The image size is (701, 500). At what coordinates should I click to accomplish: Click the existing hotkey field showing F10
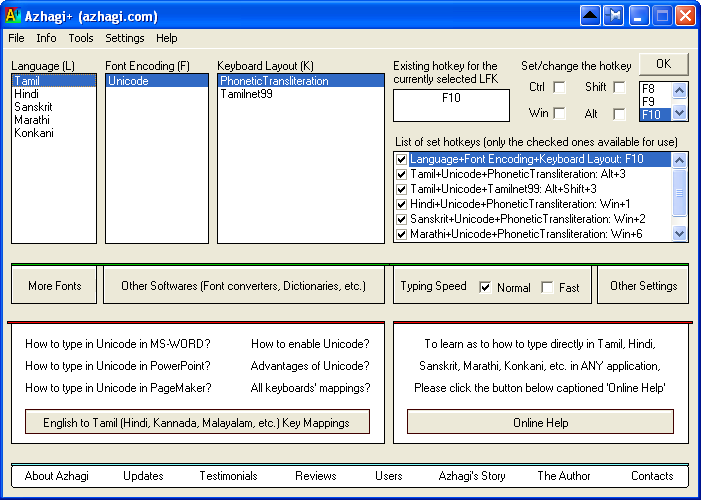point(452,106)
